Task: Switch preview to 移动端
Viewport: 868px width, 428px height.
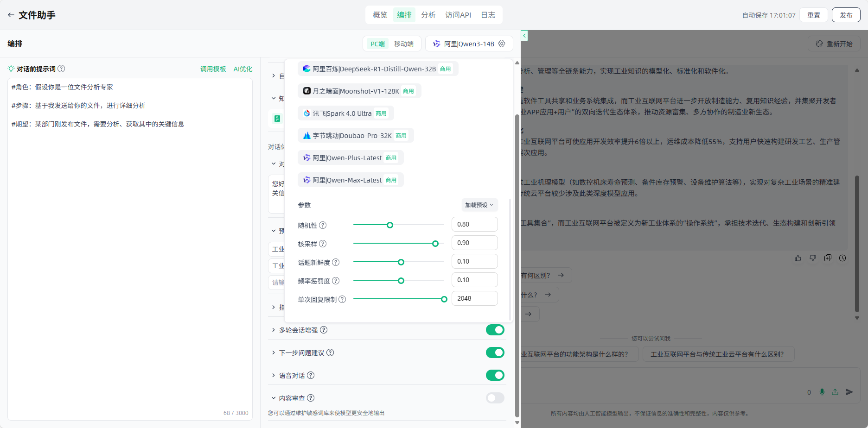Action: [404, 44]
